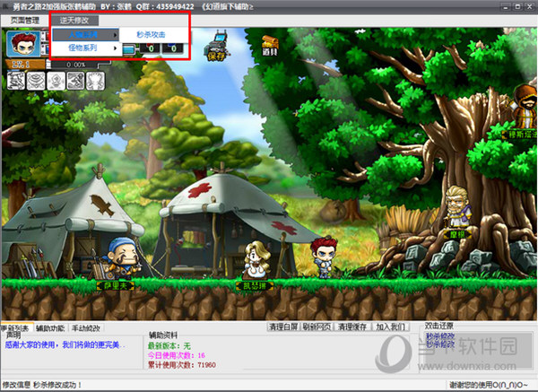Viewport: 538px width, 392px height.
Task: Select the 人物系列 submenu entry
Action: pos(86,35)
